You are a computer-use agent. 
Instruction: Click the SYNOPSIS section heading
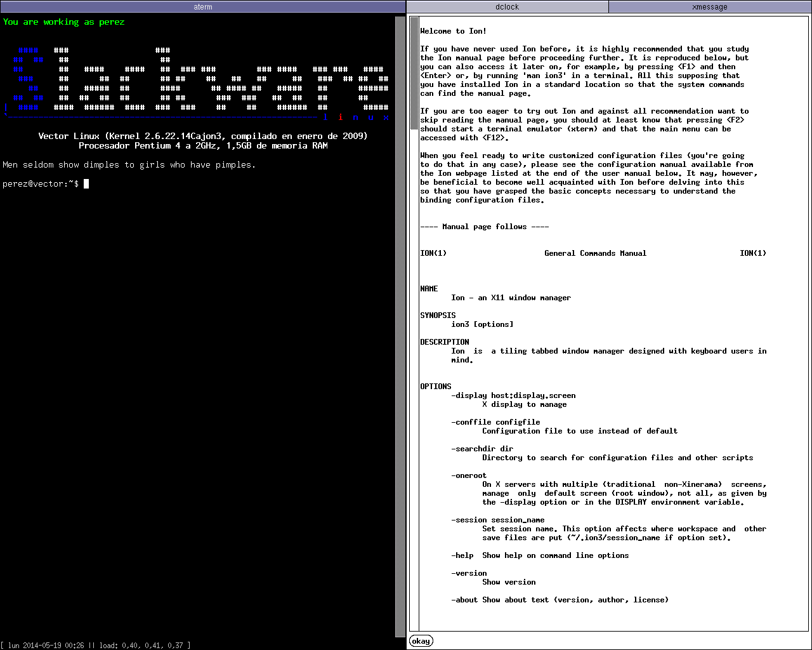438,315
